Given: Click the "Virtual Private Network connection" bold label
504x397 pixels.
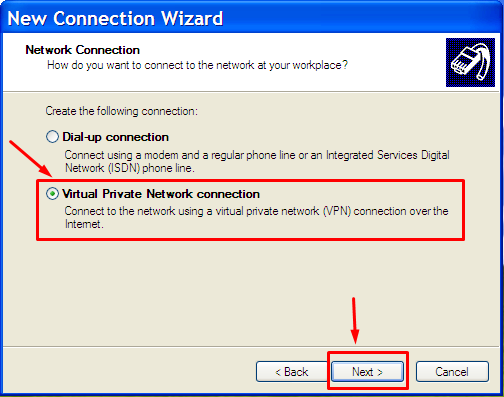Looking at the screenshot, I should point(161,194).
